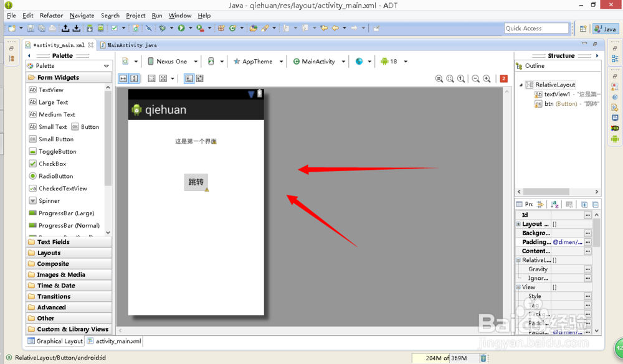Select the Run icon in the toolbar

click(x=181, y=28)
